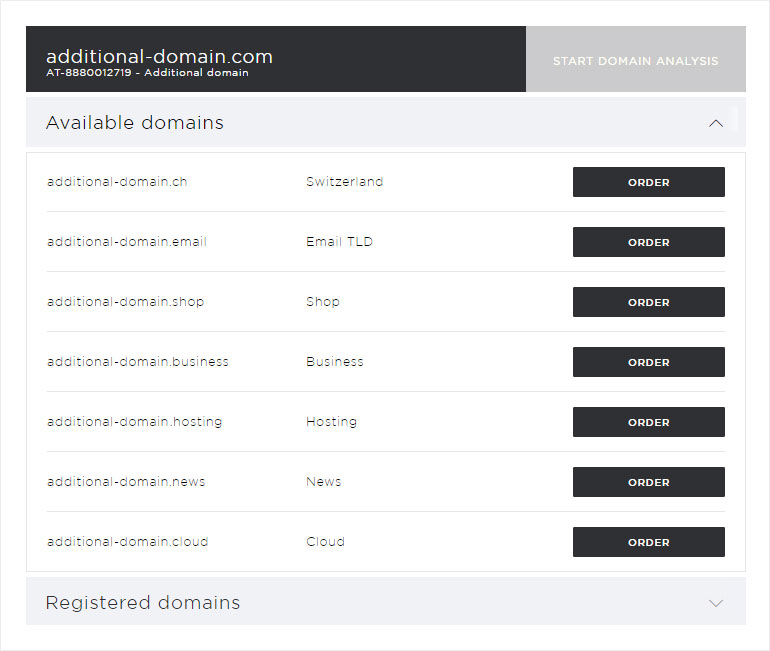770x651 pixels.
Task: Order the additional-domain.cloud domain
Action: tap(648, 542)
